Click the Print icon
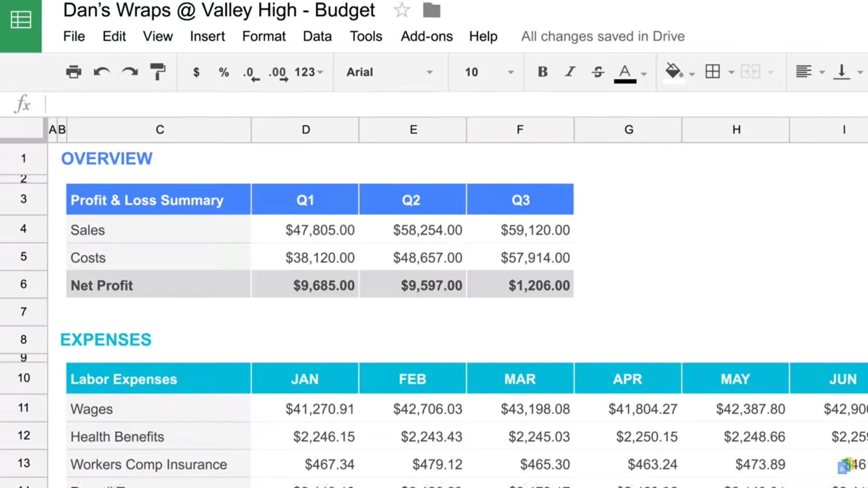 point(74,72)
